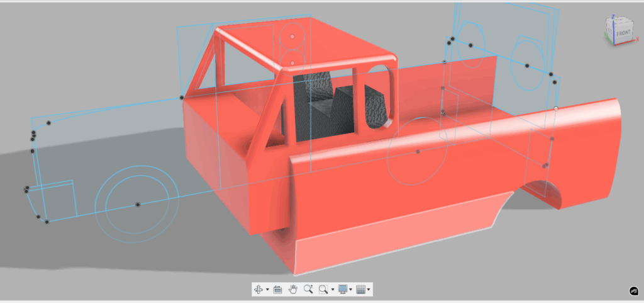This screenshot has width=644, height=303.
Task: Expand the Zoom Window dropdown arrow
Action: 332,290
